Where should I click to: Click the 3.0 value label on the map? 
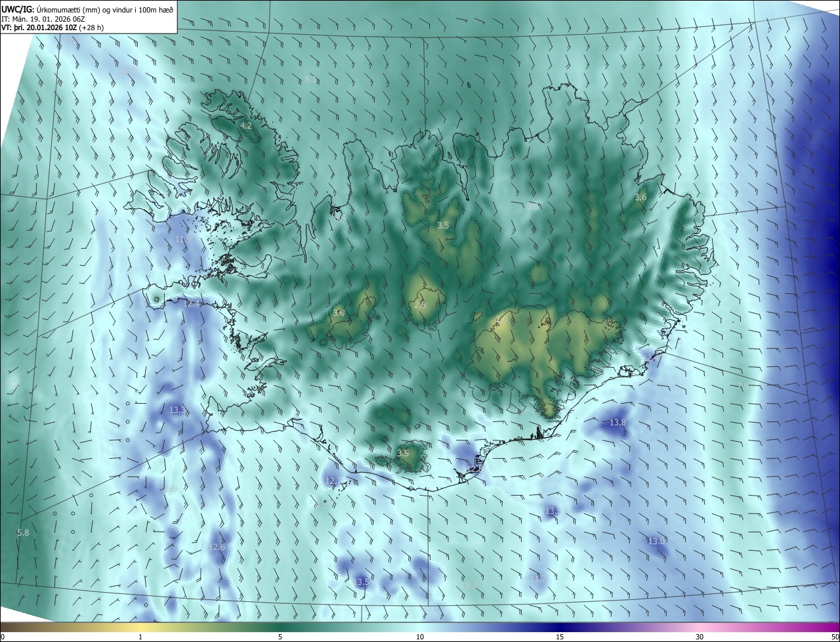[x=338, y=313]
